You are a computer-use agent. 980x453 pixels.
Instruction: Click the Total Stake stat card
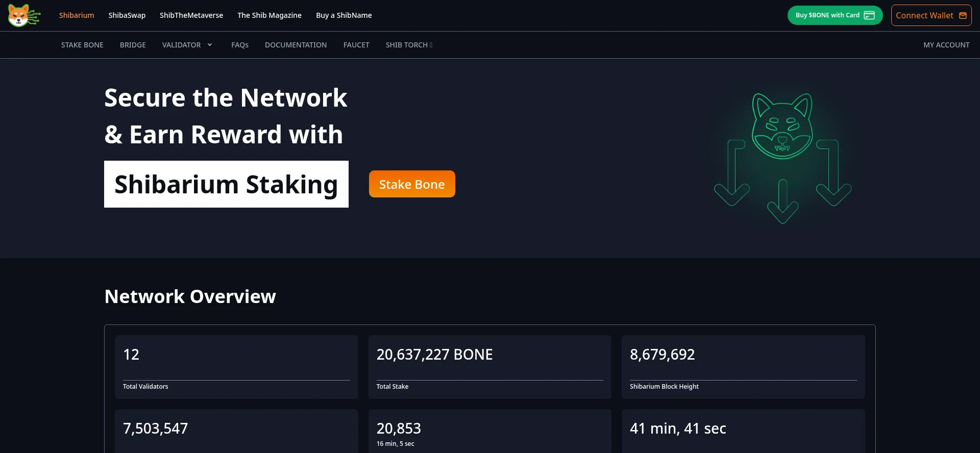click(489, 367)
